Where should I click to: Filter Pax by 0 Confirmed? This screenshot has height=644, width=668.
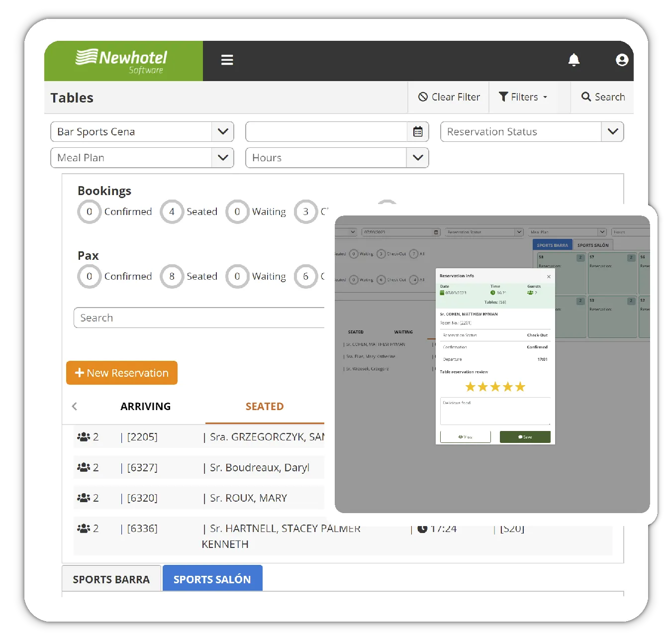[115, 276]
